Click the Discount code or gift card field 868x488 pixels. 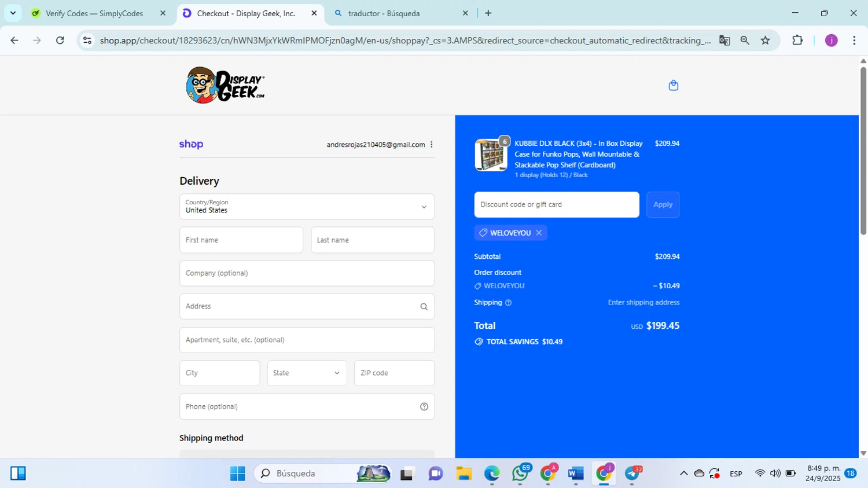(x=557, y=205)
